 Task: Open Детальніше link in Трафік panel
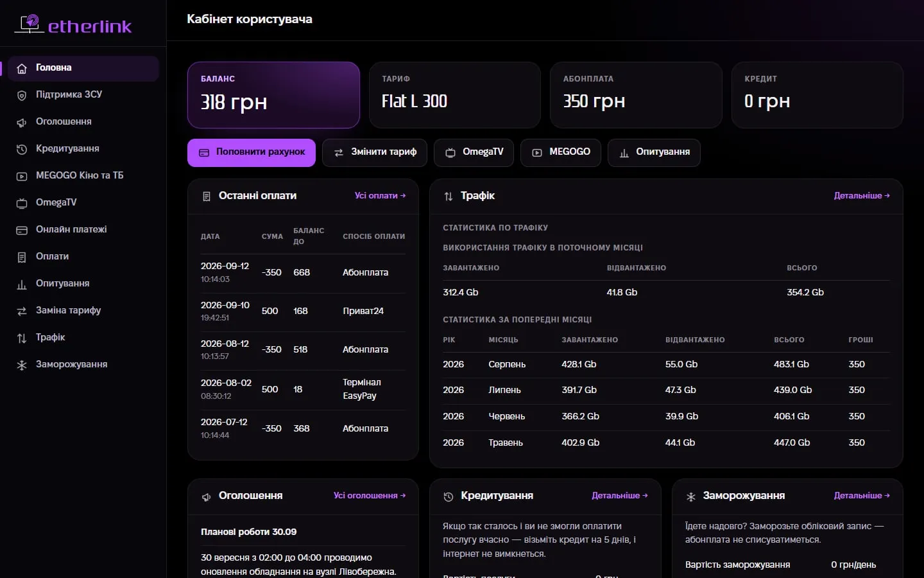[x=862, y=196]
